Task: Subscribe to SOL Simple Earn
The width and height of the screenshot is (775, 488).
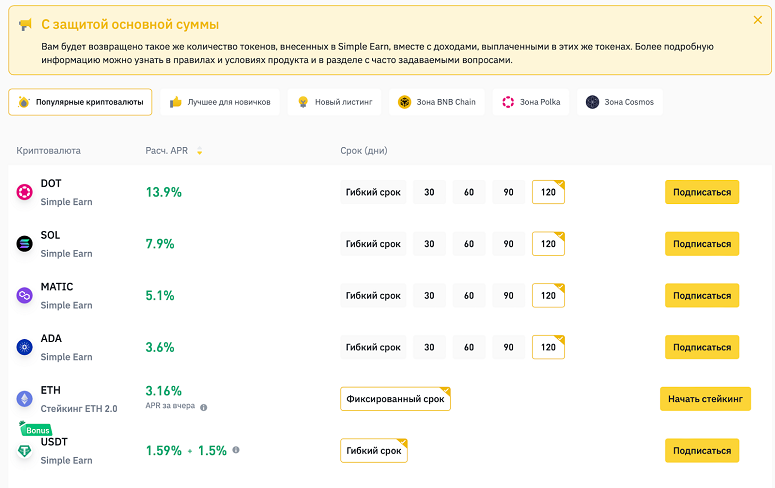Action: point(702,244)
